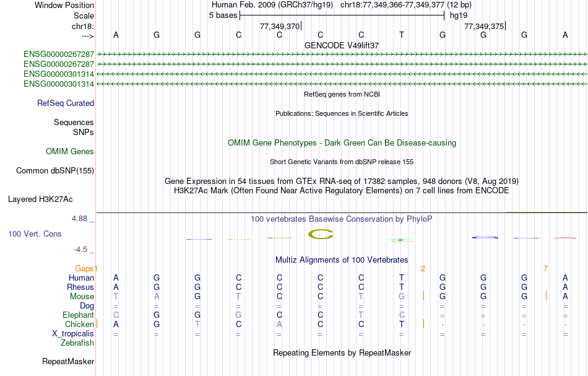The height and width of the screenshot is (376, 588).
Task: Click the orange gap count 2
Action: 423,269
